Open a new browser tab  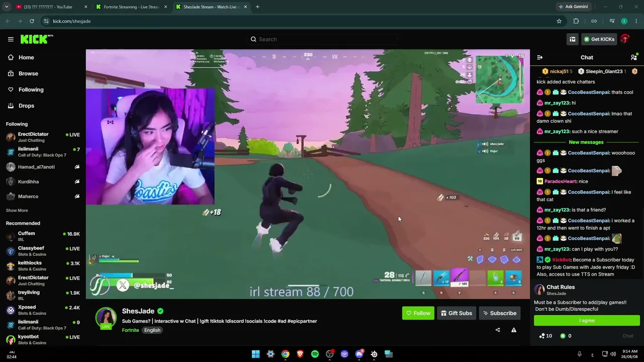click(258, 7)
